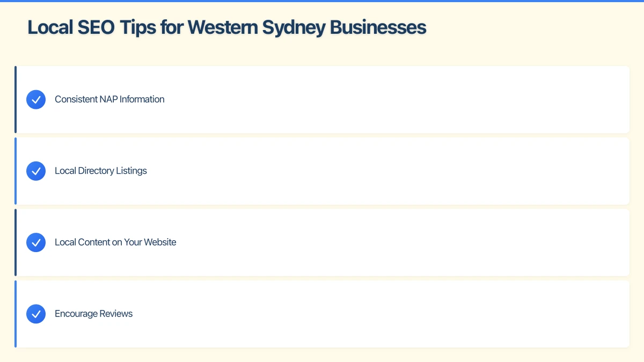Select the 'Encourage Reviews' label
This screenshot has height=362, width=644.
click(x=93, y=314)
